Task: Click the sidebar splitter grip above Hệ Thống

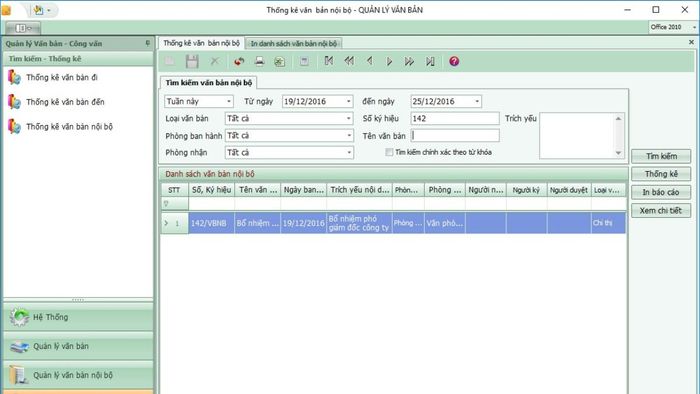Action: (78, 300)
